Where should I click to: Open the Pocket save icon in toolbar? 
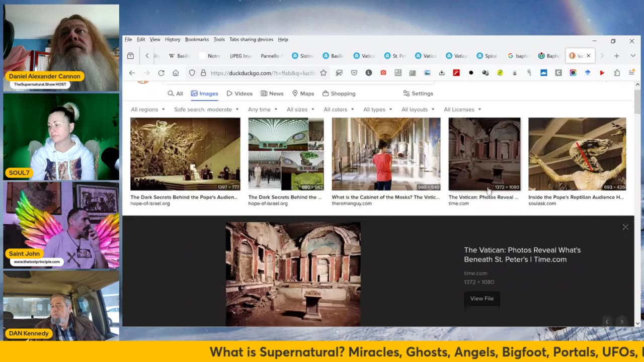(354, 73)
